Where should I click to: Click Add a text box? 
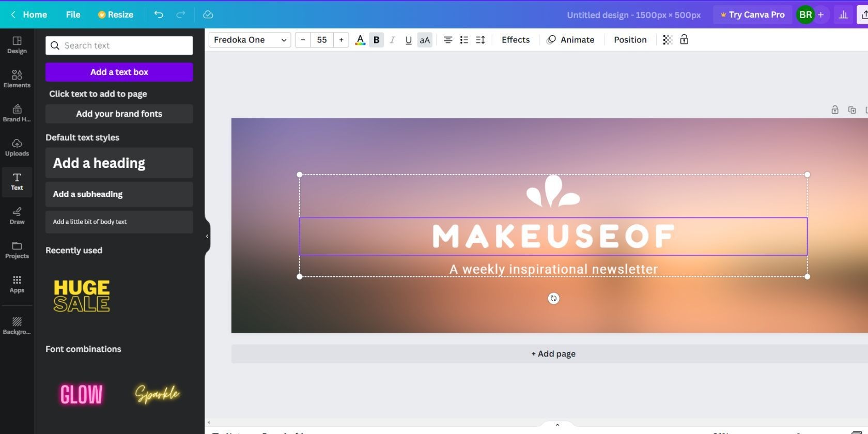point(119,72)
